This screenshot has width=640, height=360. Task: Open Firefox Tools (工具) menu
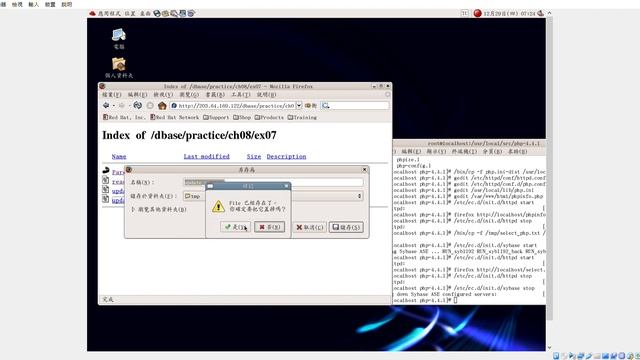pyautogui.click(x=241, y=95)
